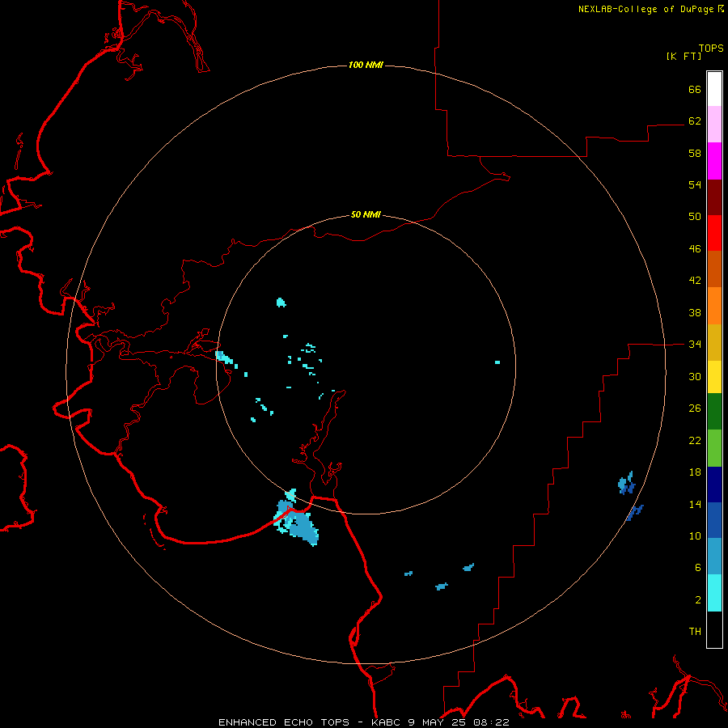Click the "ENHANCED ECHO TOPS" caption
The height and width of the screenshot is (728, 728).
(x=284, y=722)
